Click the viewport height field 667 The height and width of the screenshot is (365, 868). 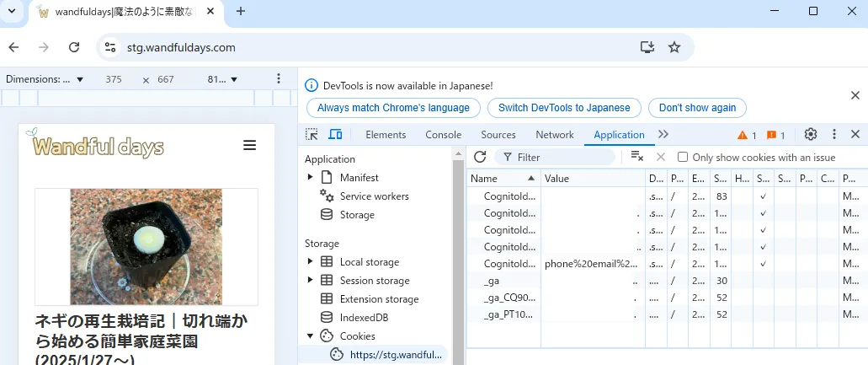(x=166, y=79)
